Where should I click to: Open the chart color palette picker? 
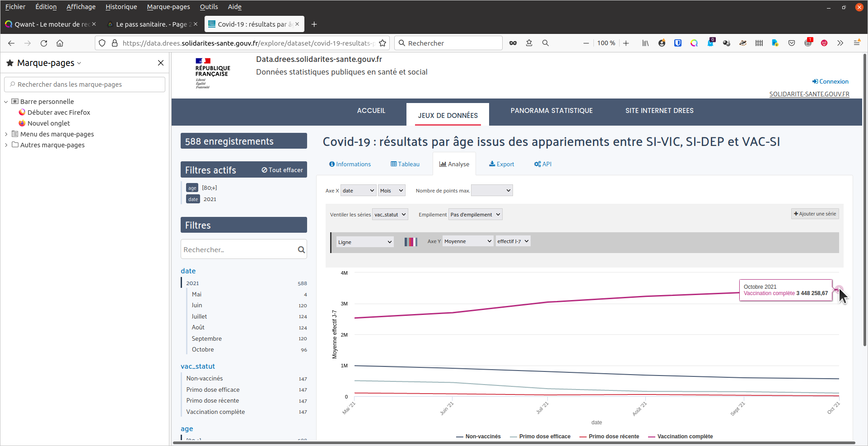[411, 242]
